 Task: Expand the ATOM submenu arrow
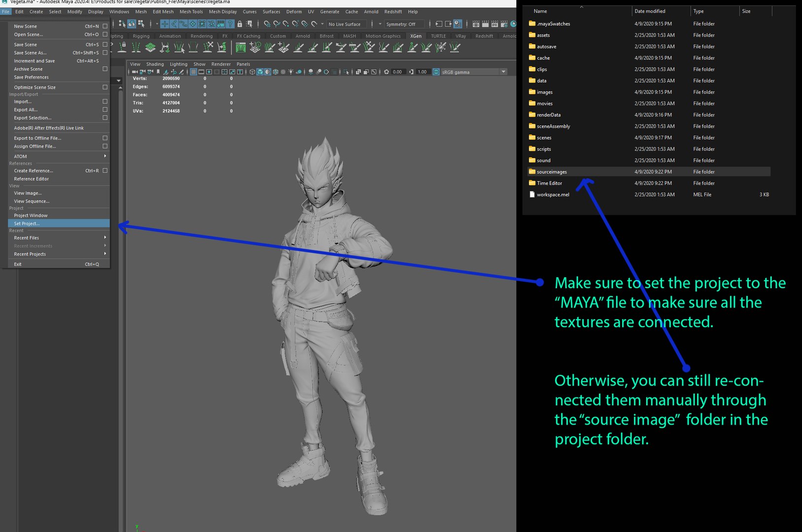[105, 156]
